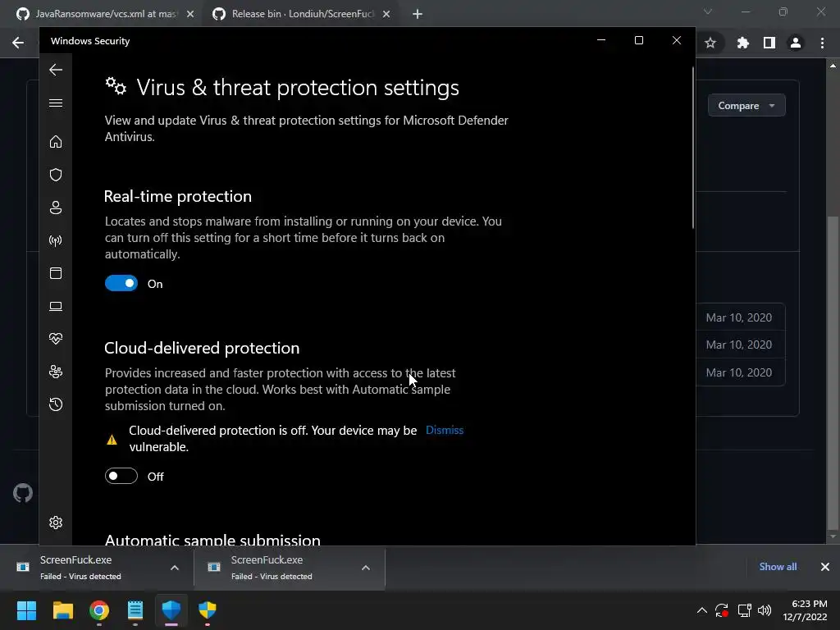Image resolution: width=840 pixels, height=630 pixels.
Task: Close the Release bin Chrome tab
Action: (386, 14)
